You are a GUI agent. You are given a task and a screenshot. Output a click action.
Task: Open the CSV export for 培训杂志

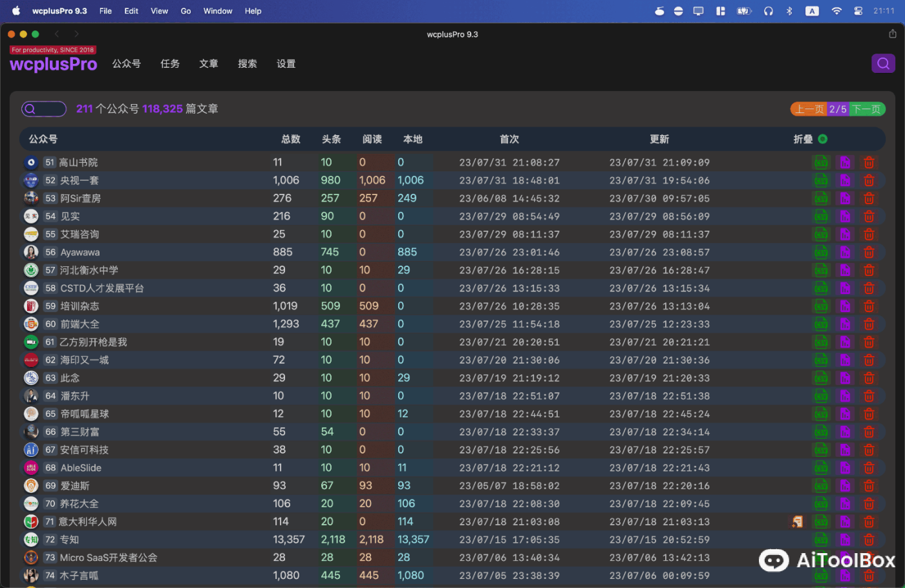point(821,306)
